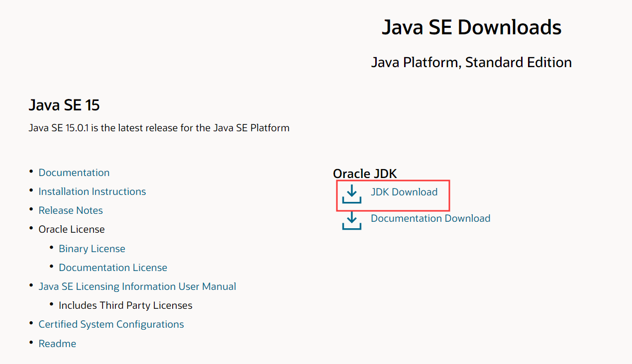Screen dimensions: 632x364
Task: Open the Documentation link
Action: [x=74, y=172]
